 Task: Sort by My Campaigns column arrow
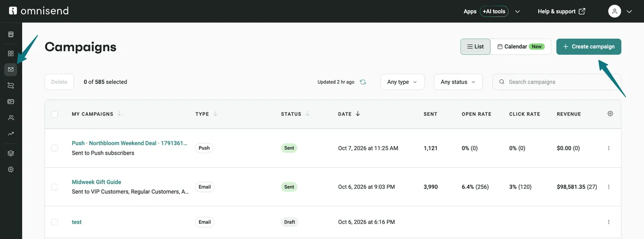click(x=119, y=113)
